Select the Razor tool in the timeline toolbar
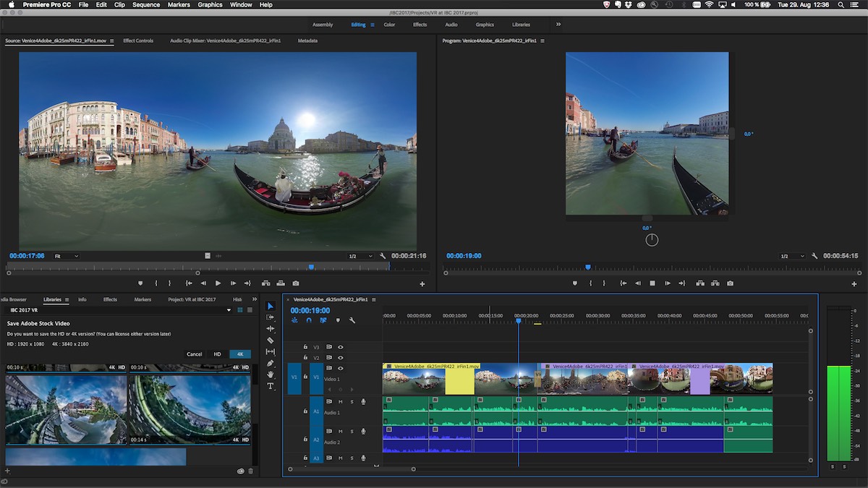 [271, 340]
